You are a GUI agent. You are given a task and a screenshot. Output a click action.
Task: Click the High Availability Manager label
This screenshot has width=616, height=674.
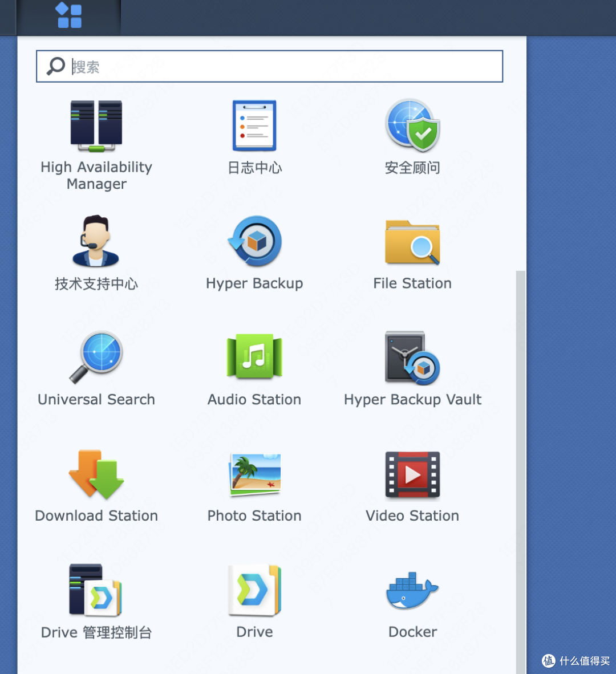(x=96, y=176)
